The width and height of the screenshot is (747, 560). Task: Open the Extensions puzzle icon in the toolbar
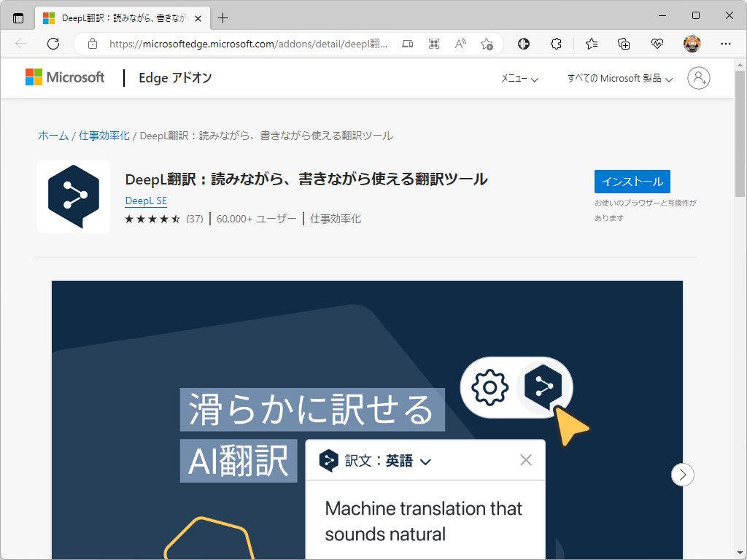(x=556, y=44)
